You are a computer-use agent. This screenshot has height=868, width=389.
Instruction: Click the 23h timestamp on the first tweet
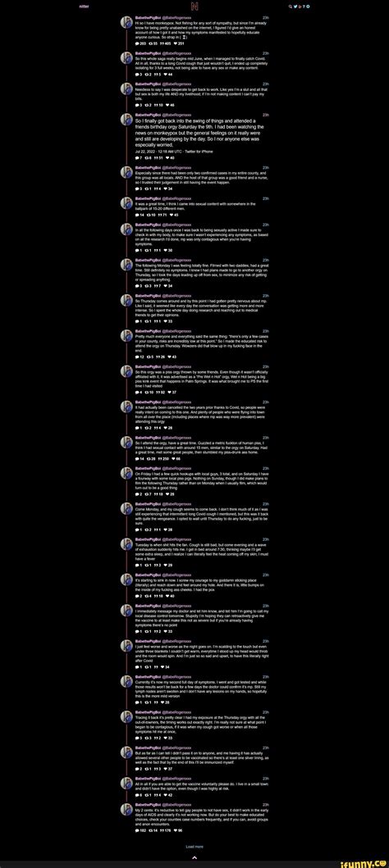click(266, 17)
